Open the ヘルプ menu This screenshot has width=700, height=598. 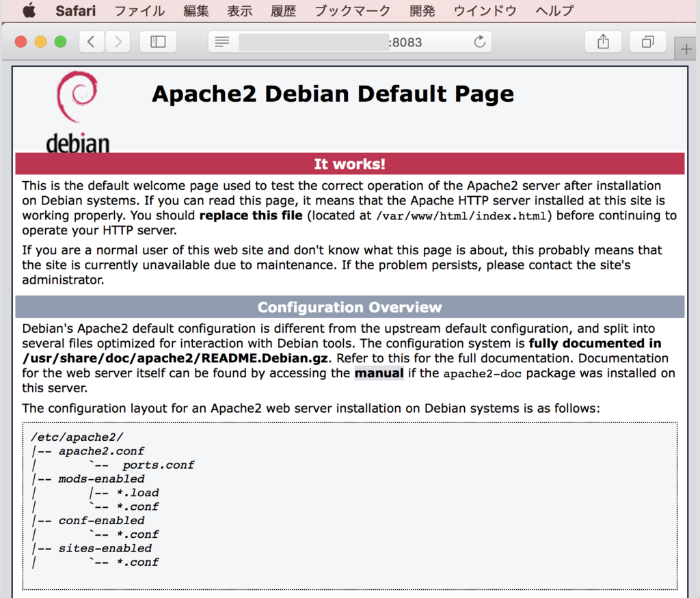coord(554,10)
